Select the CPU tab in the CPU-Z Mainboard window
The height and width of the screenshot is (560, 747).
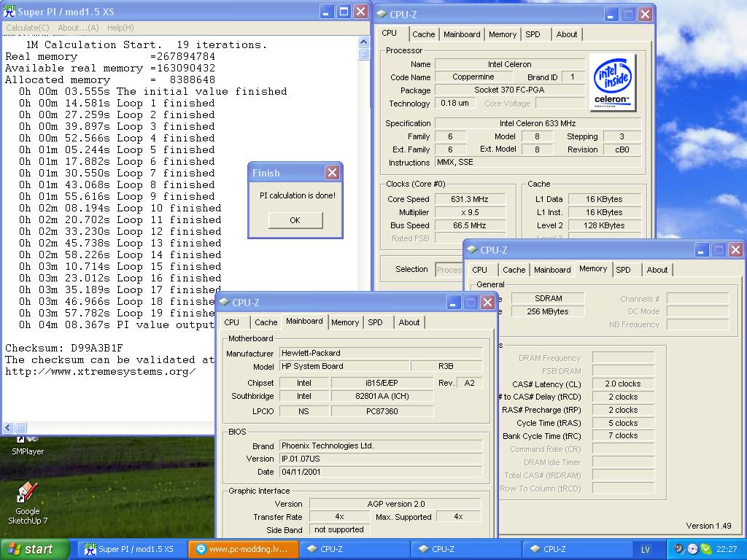[x=231, y=322]
